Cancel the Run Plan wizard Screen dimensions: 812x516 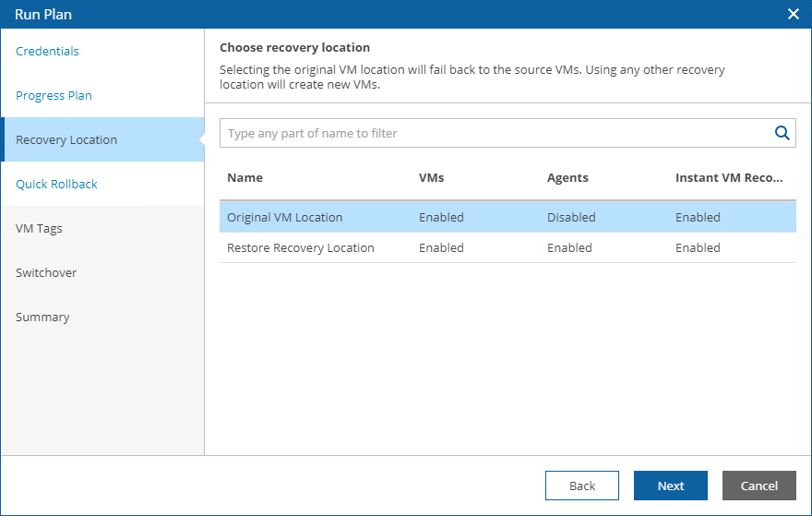[759, 486]
